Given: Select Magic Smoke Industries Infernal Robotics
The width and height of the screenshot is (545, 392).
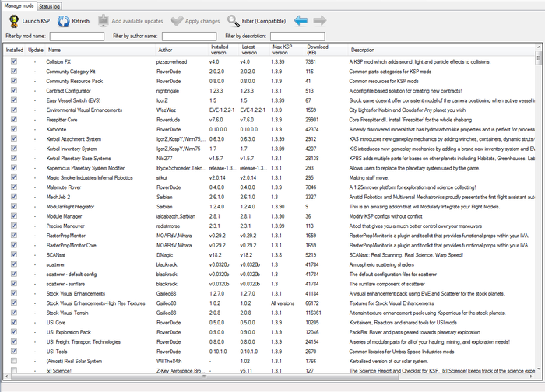Looking at the screenshot, I should (x=90, y=178).
